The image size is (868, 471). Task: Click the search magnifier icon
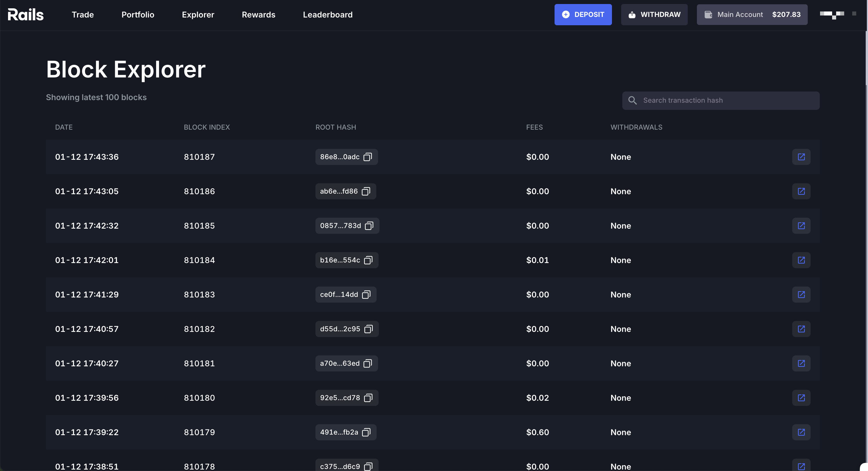[632, 100]
